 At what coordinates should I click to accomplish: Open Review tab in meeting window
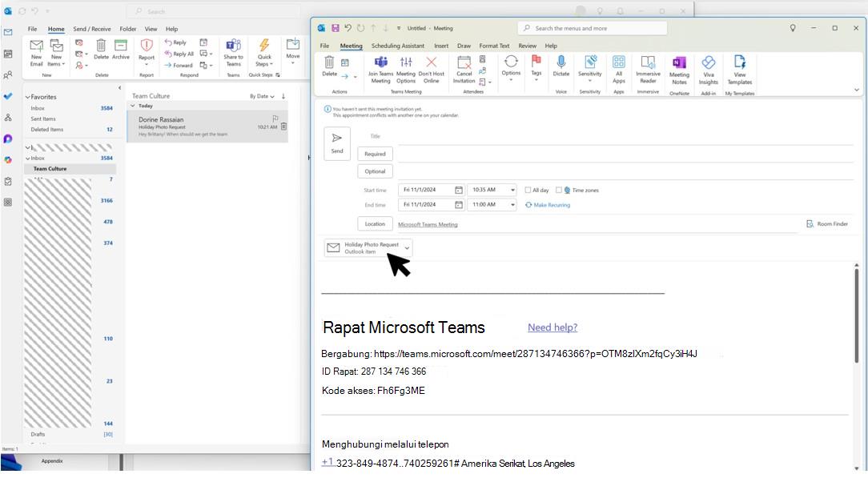tap(527, 46)
